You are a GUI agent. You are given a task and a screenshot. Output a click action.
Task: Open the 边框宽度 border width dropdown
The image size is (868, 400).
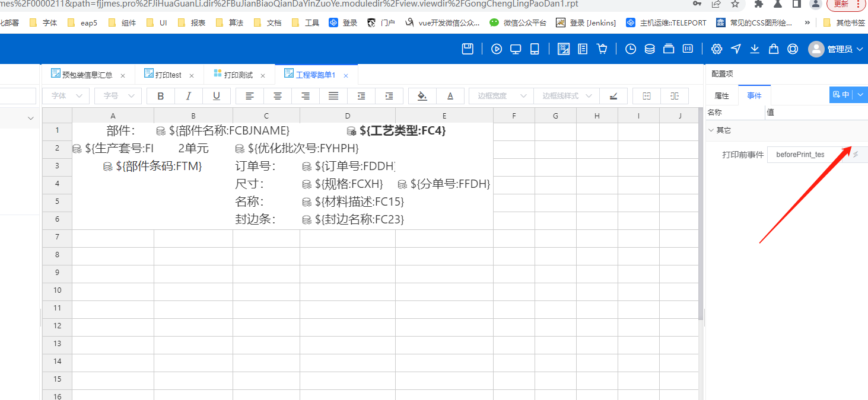pos(501,96)
